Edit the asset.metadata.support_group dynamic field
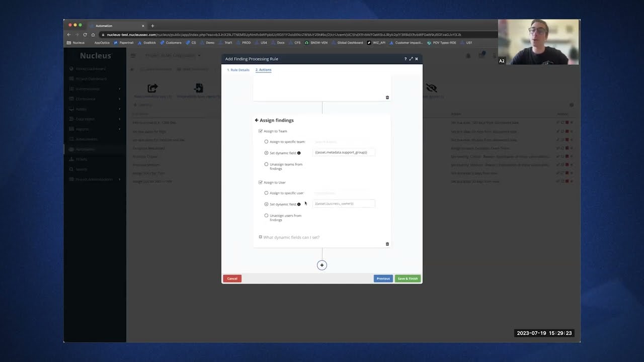The image size is (644, 362). coord(344,152)
